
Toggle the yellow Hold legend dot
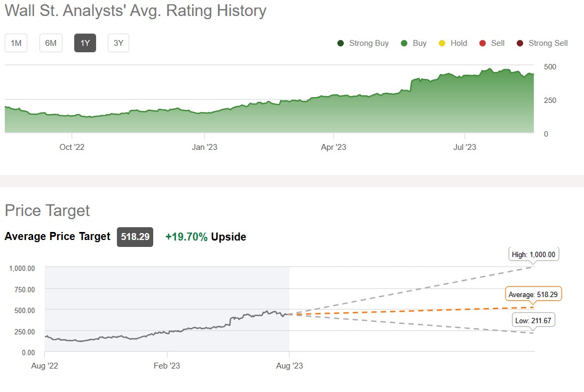coord(442,43)
